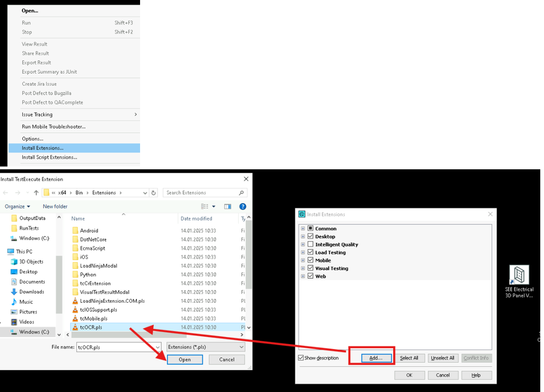Viewport: 544px width, 392px height.
Task: Open the Issue Tracking submenu
Action: tap(74, 114)
